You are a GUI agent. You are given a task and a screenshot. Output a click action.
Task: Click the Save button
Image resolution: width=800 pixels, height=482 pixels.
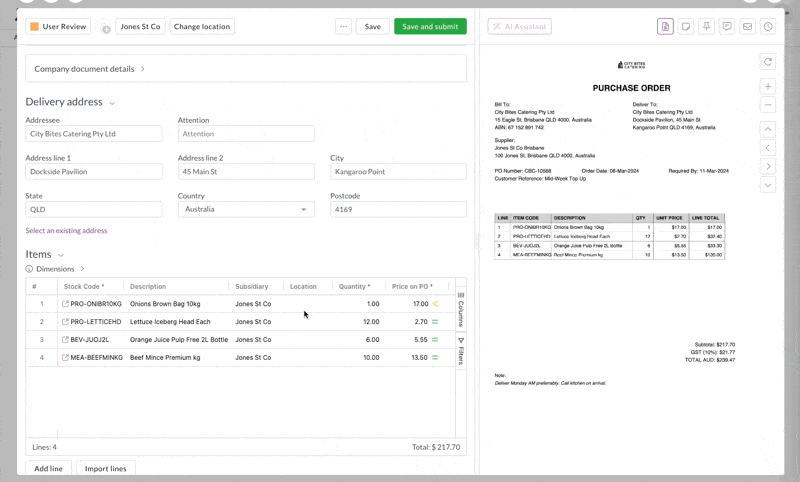click(x=372, y=27)
